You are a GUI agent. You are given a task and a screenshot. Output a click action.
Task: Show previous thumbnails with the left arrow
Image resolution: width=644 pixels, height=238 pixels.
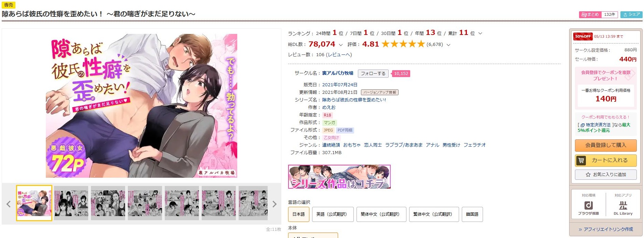(x=9, y=204)
